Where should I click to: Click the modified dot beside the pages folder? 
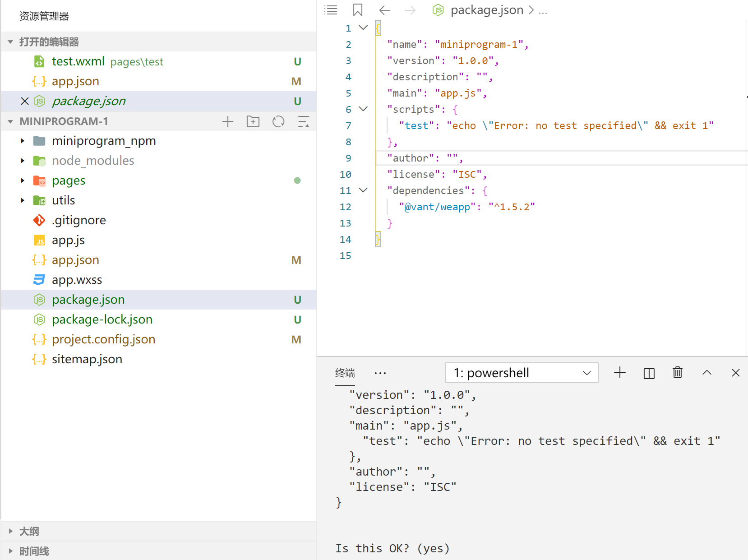(x=297, y=180)
